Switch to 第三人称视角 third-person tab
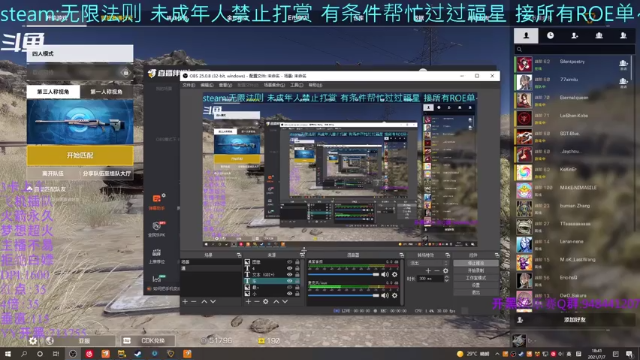The image size is (640, 360). coord(53,91)
